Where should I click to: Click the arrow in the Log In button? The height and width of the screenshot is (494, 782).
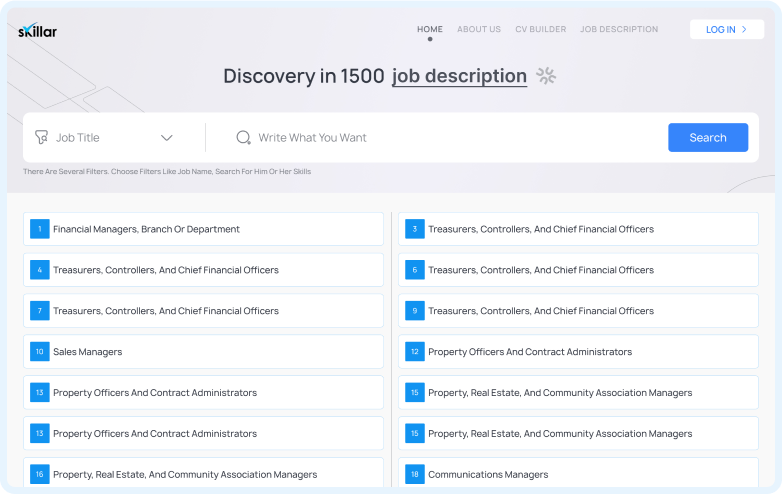[745, 30]
